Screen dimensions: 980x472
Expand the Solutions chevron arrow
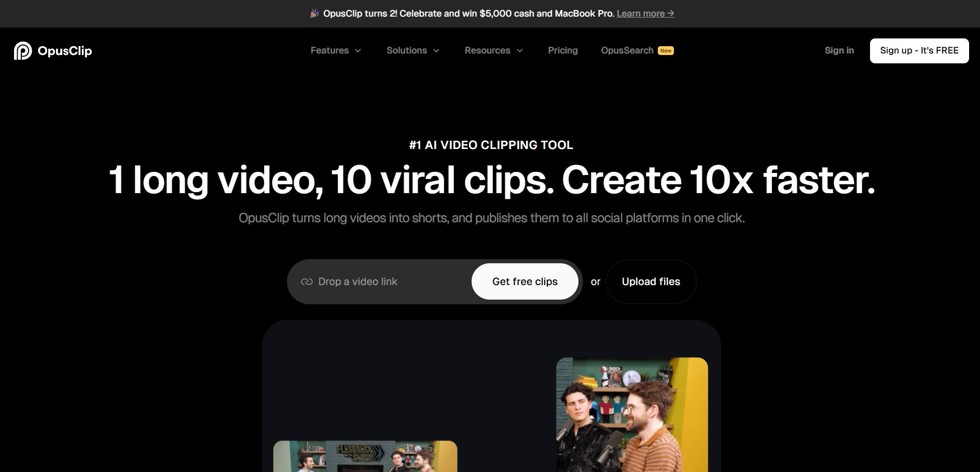[436, 51]
